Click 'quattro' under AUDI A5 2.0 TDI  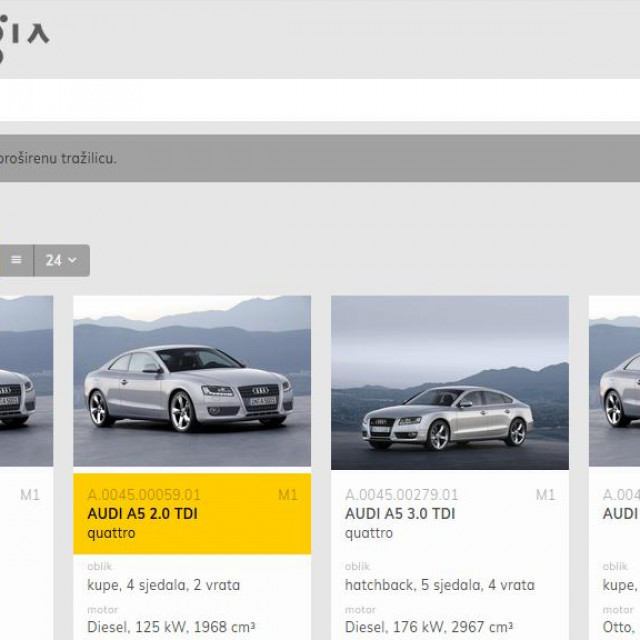(x=111, y=533)
